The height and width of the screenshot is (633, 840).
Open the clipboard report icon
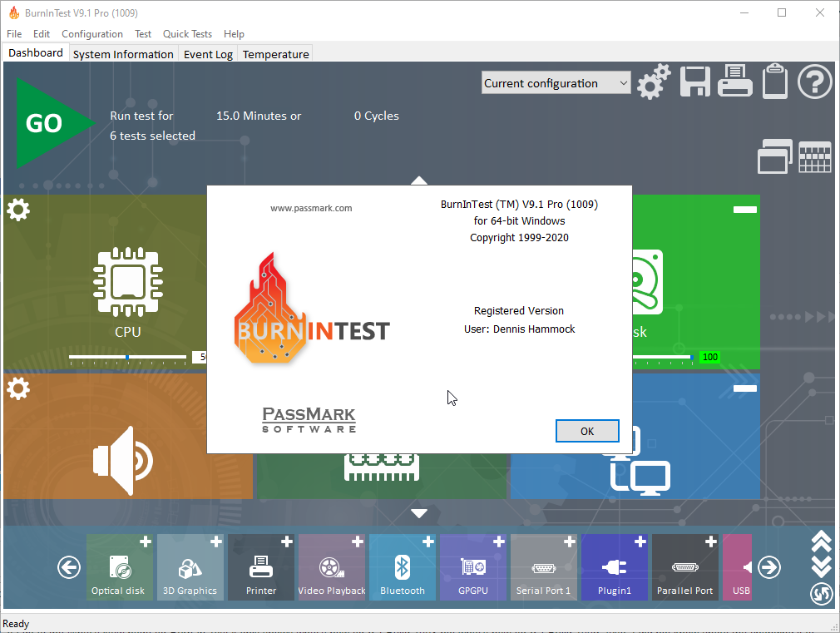pos(774,81)
